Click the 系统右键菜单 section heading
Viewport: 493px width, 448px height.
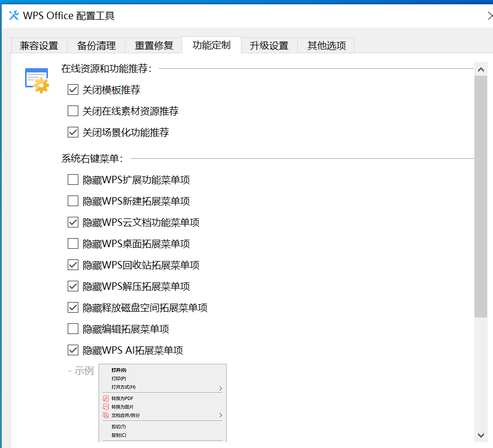(x=92, y=158)
